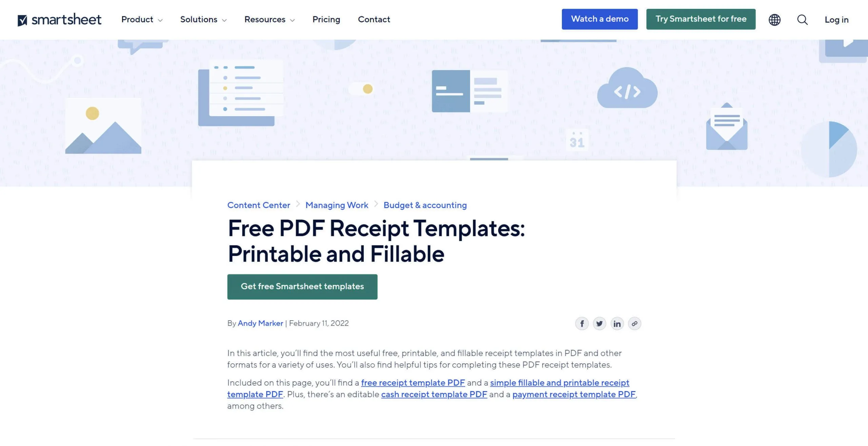The image size is (868, 446).
Task: Click the globe language selector icon
Action: coord(774,19)
